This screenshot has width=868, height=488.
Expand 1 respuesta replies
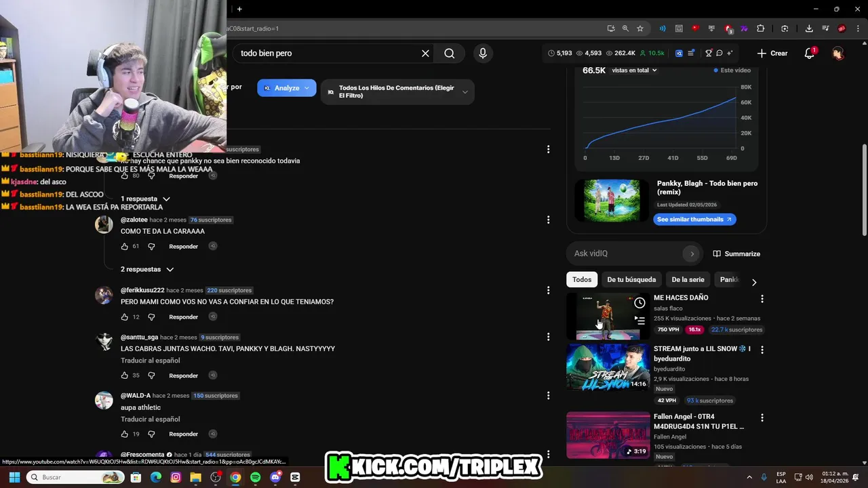tap(145, 199)
